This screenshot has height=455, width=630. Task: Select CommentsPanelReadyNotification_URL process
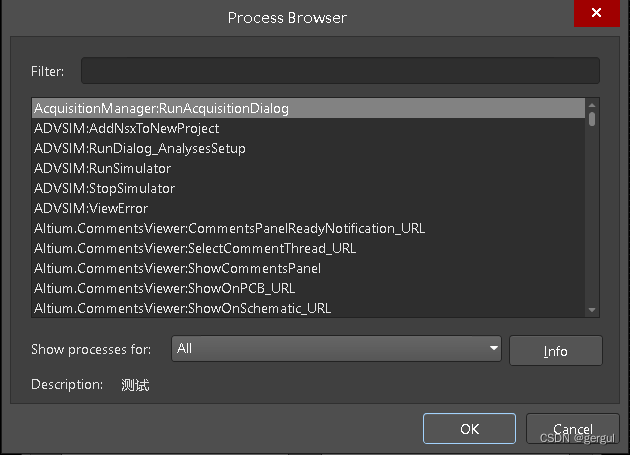point(308,228)
